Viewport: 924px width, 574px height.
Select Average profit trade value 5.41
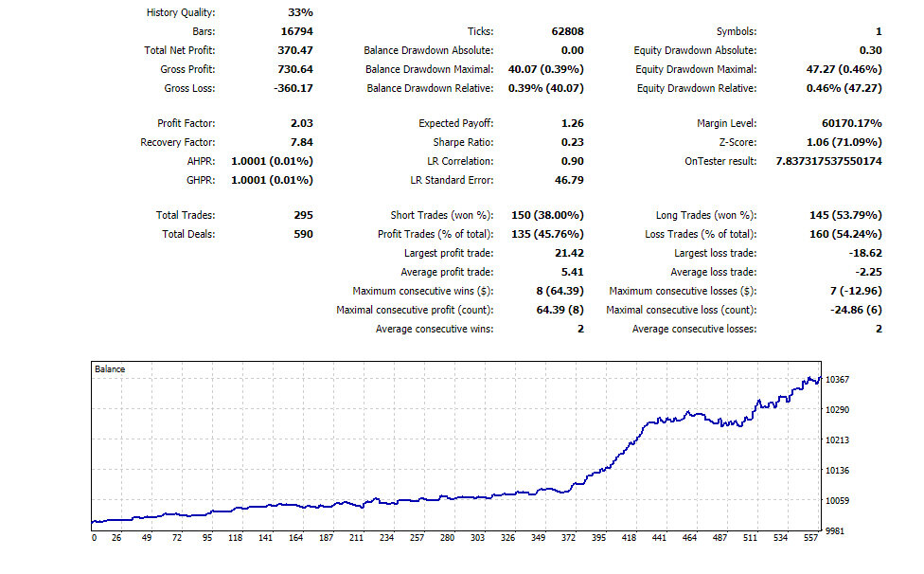pos(572,272)
